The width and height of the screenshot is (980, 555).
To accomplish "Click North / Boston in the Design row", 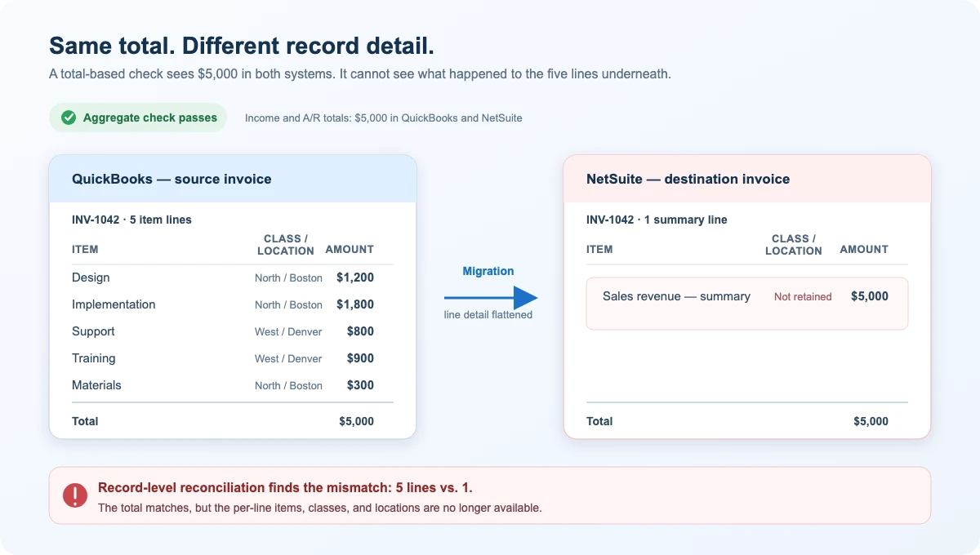I will click(x=288, y=278).
